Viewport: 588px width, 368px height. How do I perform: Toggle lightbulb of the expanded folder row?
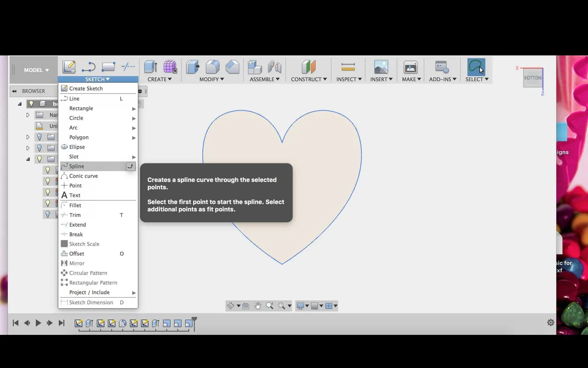40,159
